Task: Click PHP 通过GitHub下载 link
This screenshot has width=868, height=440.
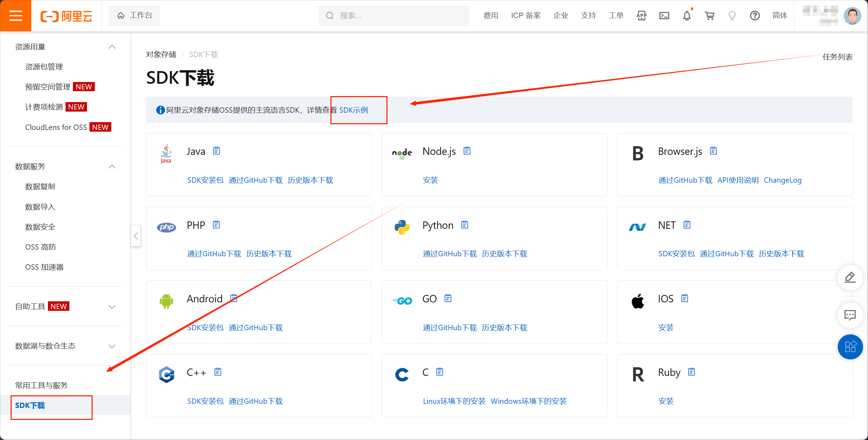Action: pyautogui.click(x=214, y=253)
